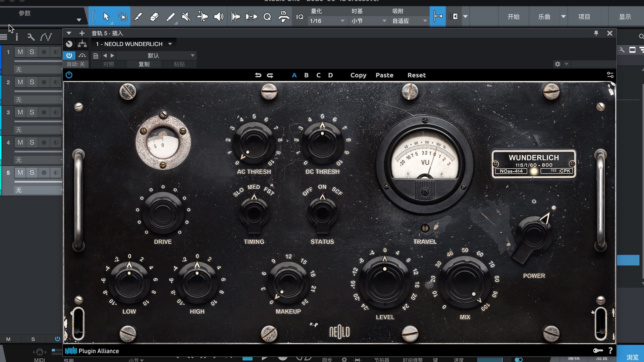Screen dimensions: 644x362
Task: Open the wrench icon in track panel
Action: [31, 37]
